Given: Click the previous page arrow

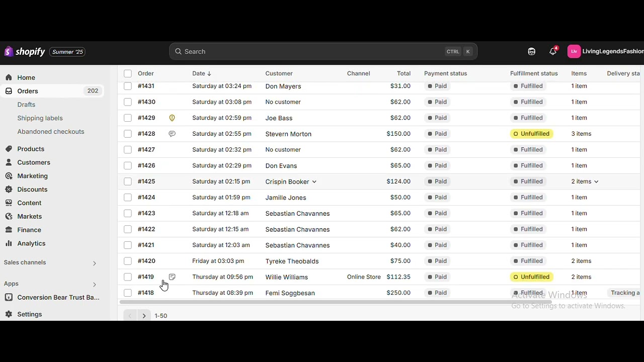Looking at the screenshot, I should [130, 316].
